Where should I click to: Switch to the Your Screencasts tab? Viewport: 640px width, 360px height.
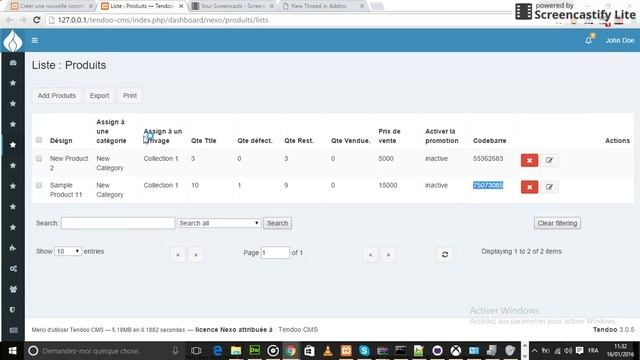(x=232, y=6)
